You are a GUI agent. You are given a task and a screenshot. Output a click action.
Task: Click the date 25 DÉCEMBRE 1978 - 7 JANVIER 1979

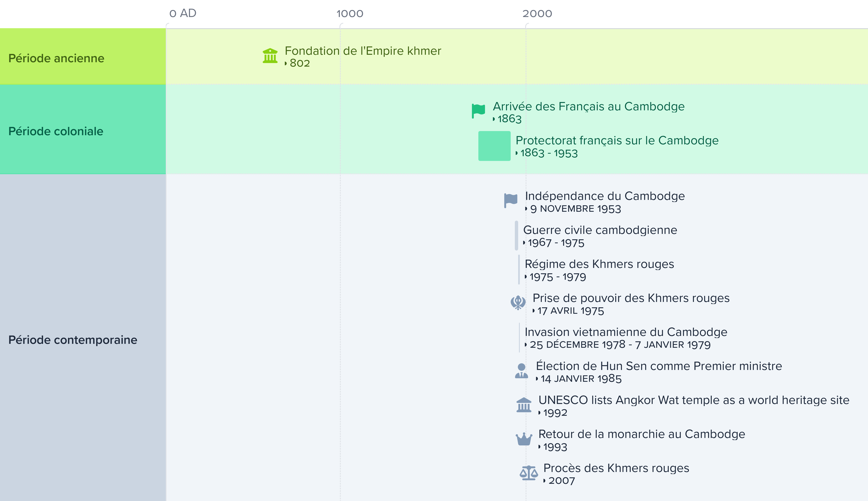click(620, 344)
